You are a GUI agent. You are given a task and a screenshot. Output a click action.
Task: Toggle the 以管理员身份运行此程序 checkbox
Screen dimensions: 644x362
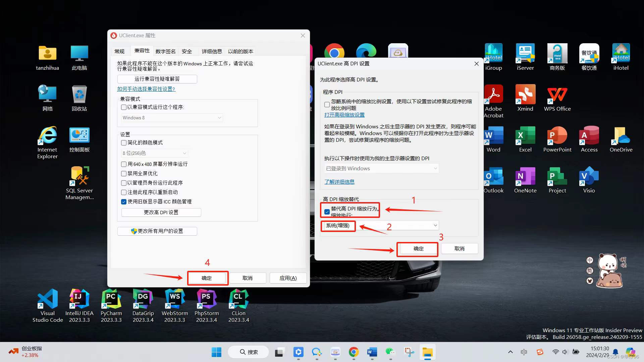(124, 183)
